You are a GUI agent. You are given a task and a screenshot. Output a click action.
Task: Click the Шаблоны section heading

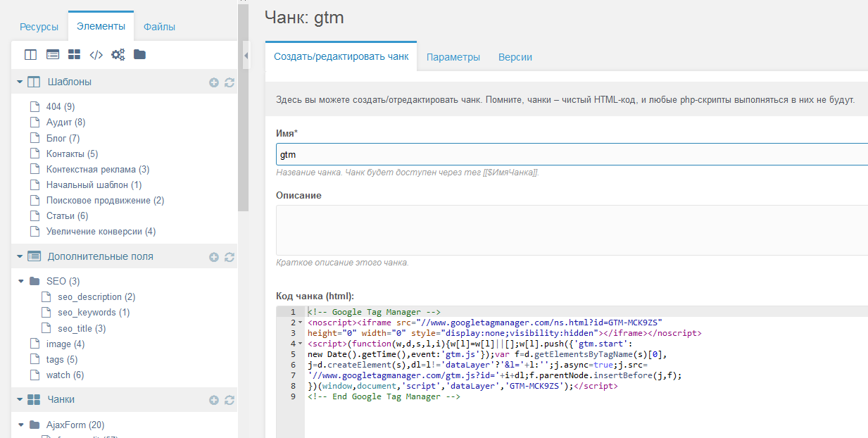pyautogui.click(x=70, y=82)
